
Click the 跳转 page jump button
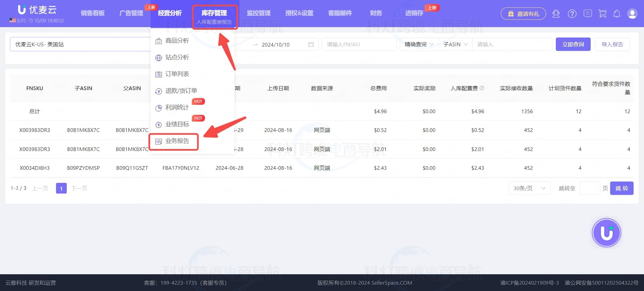622,188
